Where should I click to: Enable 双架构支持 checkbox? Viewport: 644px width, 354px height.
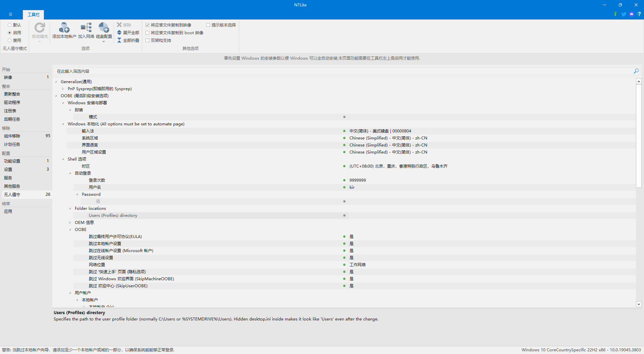click(147, 40)
